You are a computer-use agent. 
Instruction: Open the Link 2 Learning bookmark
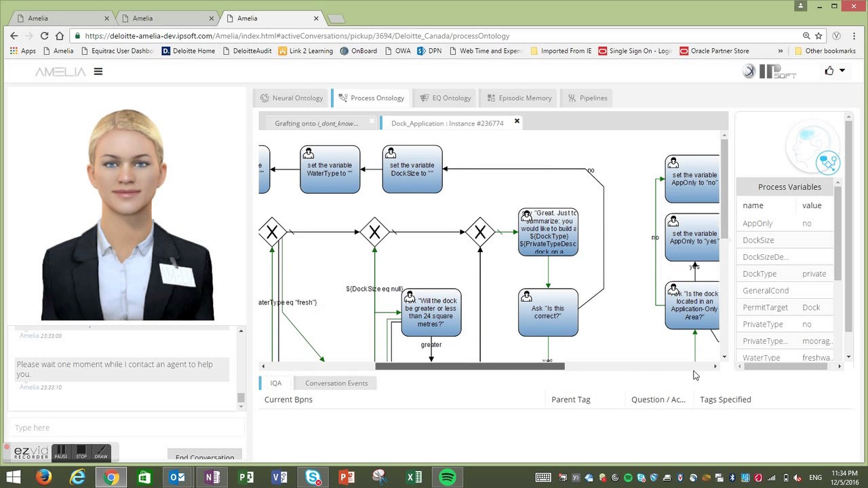(x=306, y=51)
